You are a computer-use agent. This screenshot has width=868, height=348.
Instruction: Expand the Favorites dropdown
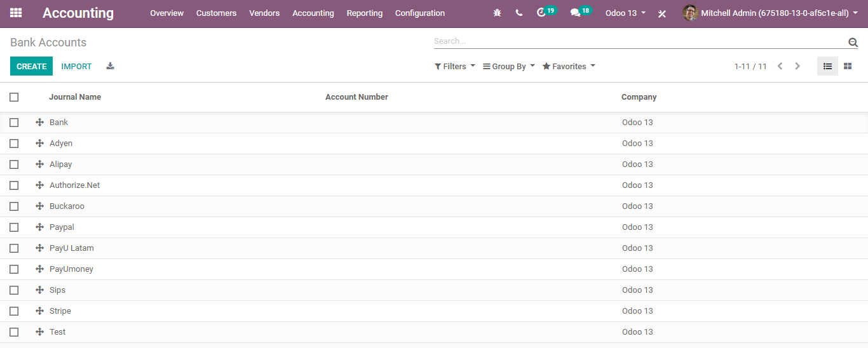[569, 66]
